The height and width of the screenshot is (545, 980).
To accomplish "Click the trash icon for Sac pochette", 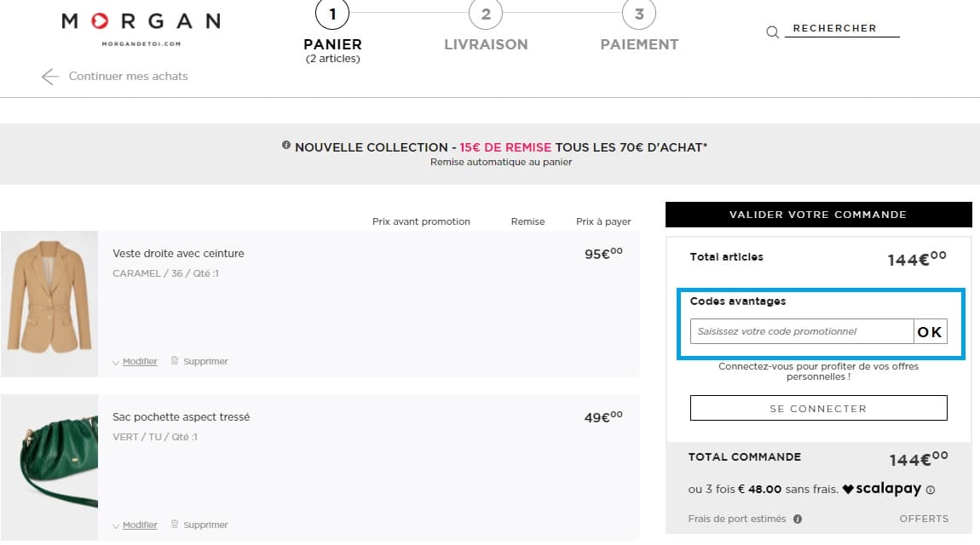I will tap(175, 525).
